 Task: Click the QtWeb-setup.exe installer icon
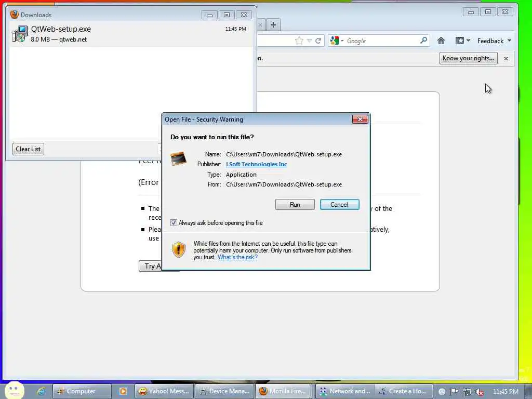(20, 34)
